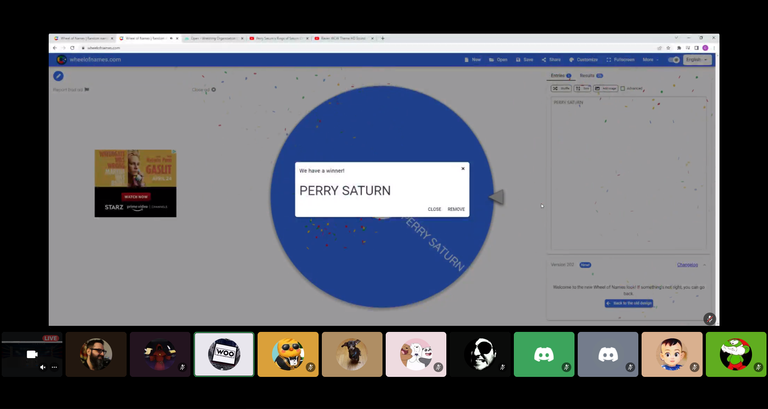The height and width of the screenshot is (409, 768).
Task: Close the active Wheel of Names tab
Action: [x=176, y=38]
